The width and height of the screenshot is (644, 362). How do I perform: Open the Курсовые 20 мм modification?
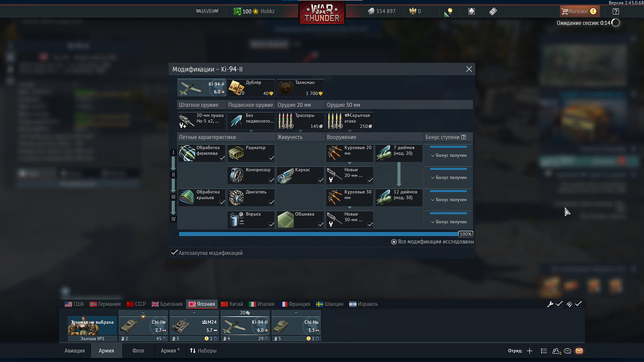(350, 153)
